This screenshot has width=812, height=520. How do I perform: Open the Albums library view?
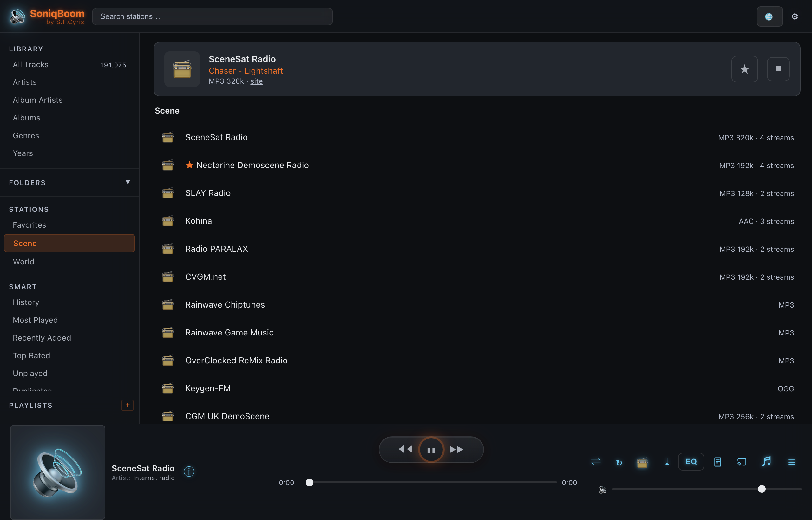coord(69,118)
